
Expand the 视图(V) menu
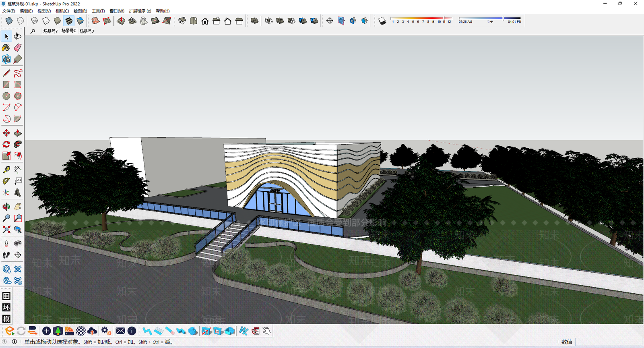point(44,11)
